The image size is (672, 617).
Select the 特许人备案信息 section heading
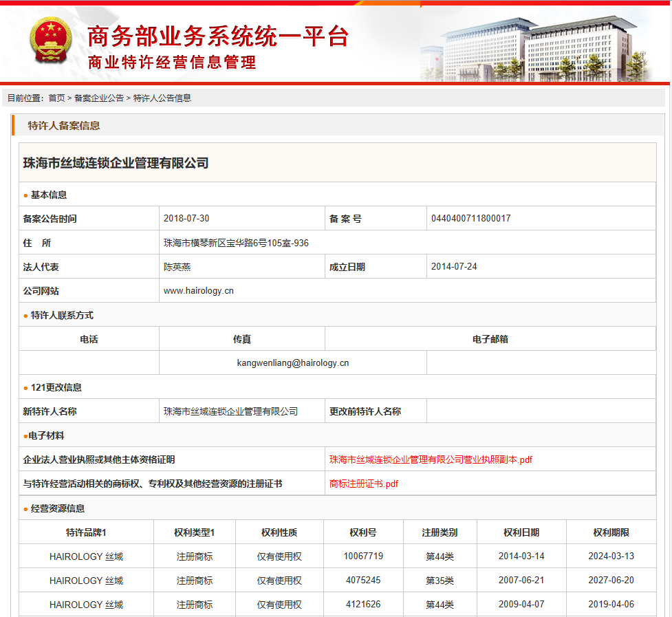[64, 126]
